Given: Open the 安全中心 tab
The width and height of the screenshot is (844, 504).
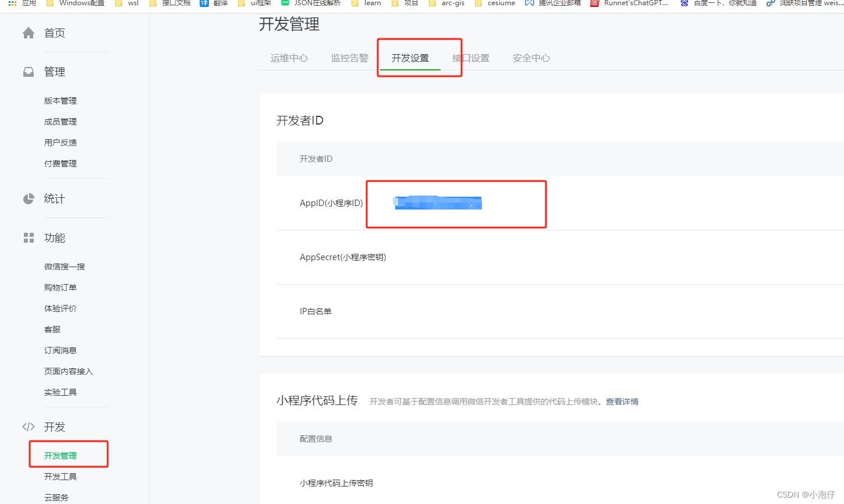Looking at the screenshot, I should pyautogui.click(x=531, y=58).
